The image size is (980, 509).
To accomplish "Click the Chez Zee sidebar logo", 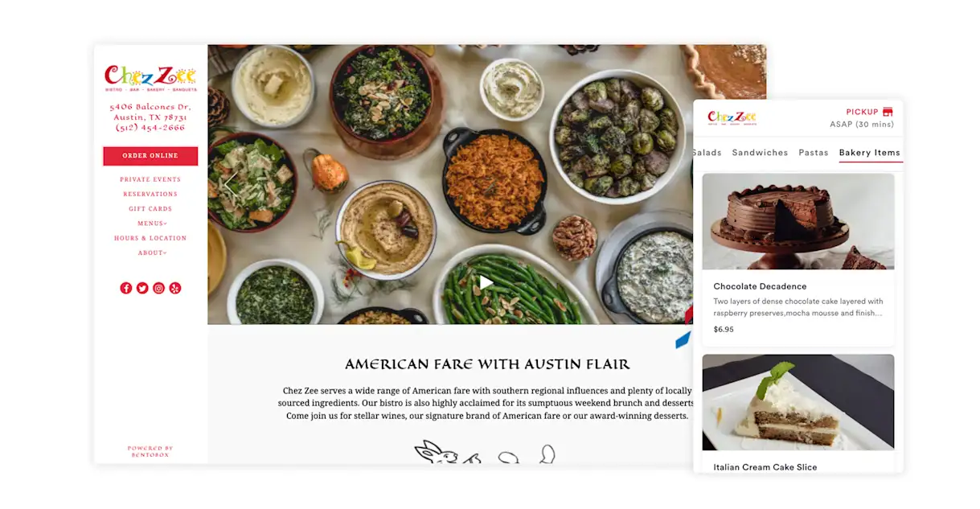I will [150, 78].
